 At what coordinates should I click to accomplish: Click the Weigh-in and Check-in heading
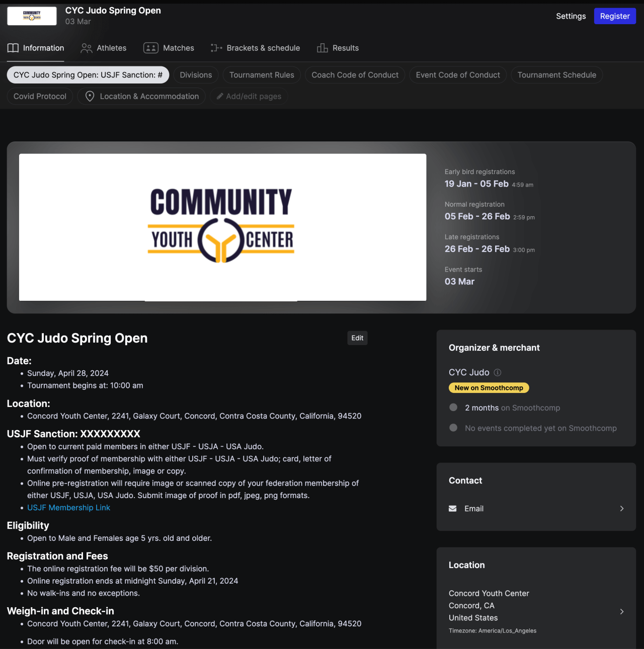coord(60,611)
